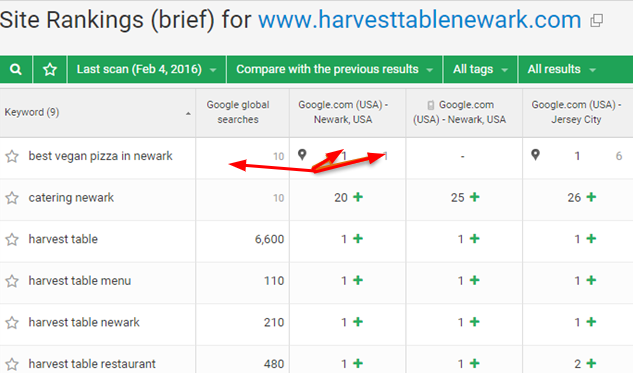Viewport: 633px width, 373px height.
Task: Select keyword text 'best vegan pizza in newark'
Action: click(101, 156)
